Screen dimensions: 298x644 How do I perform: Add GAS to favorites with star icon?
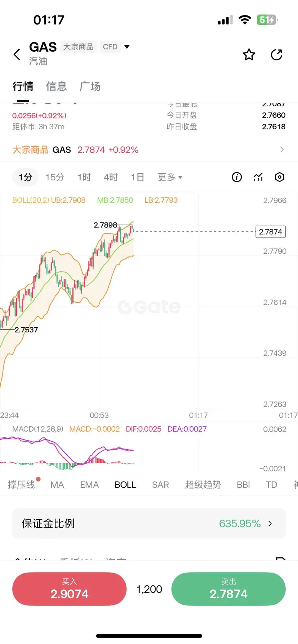click(249, 55)
